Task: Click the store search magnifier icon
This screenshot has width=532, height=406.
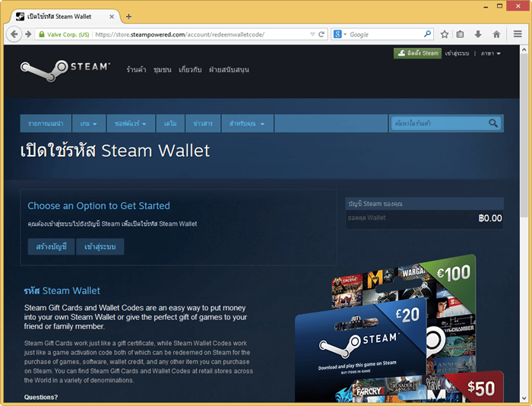Action: [x=493, y=123]
